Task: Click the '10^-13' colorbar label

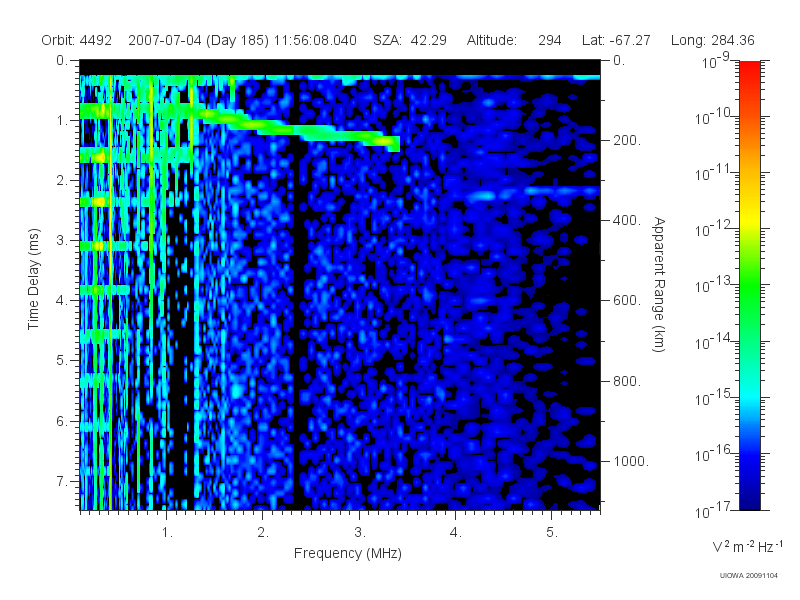Action: (x=715, y=286)
